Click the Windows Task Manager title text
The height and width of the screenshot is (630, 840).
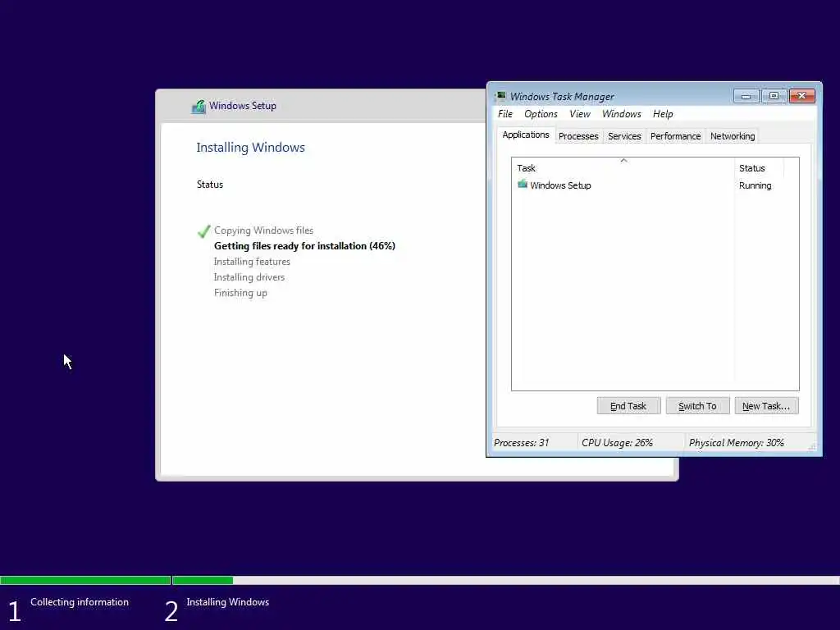point(562,97)
